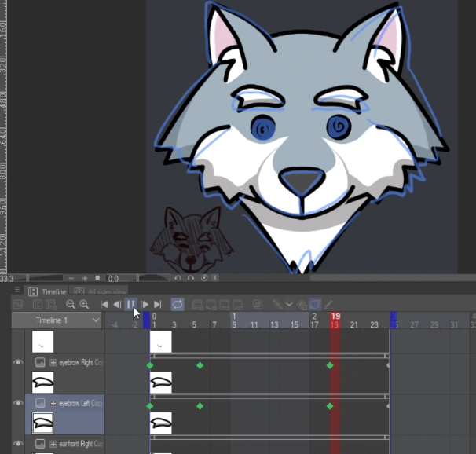Image resolution: width=476 pixels, height=454 pixels.
Task: Open the Timeline 1 dropdown
Action: point(96,320)
